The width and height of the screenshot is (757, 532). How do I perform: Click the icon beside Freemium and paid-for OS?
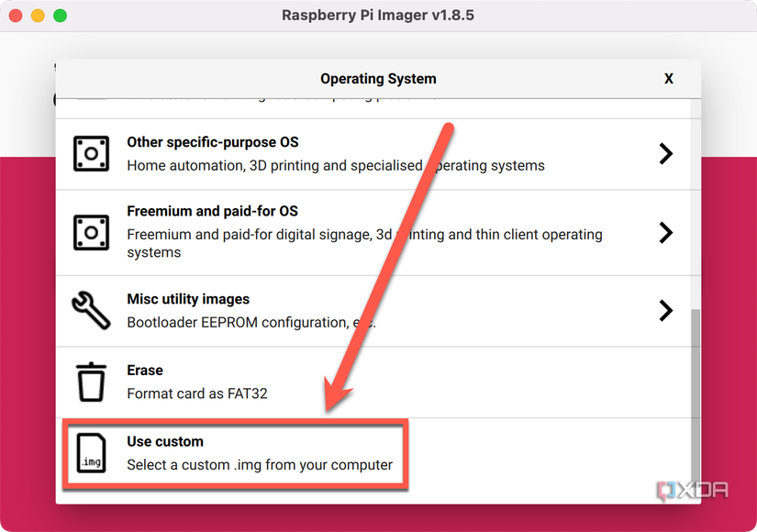tap(91, 232)
